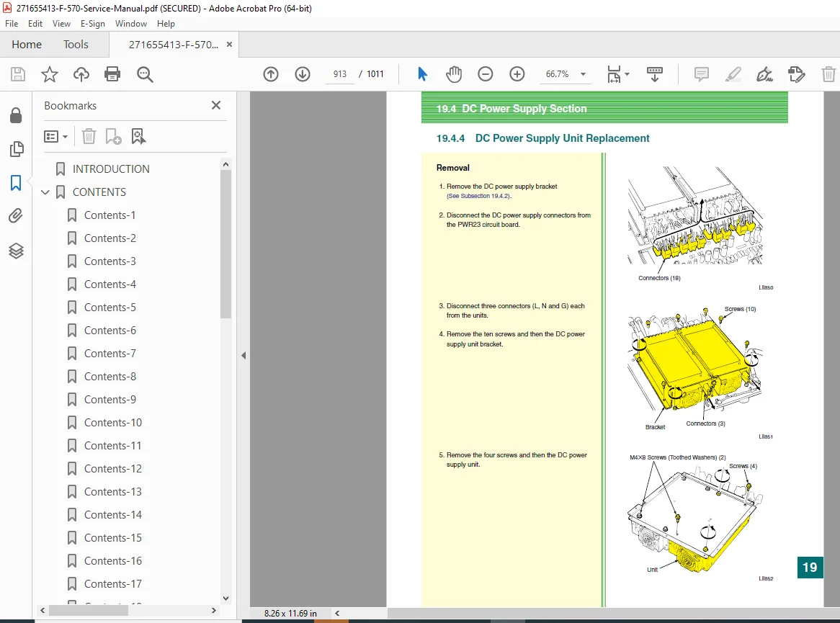Open the Contents-12 bookmark

coord(113,468)
